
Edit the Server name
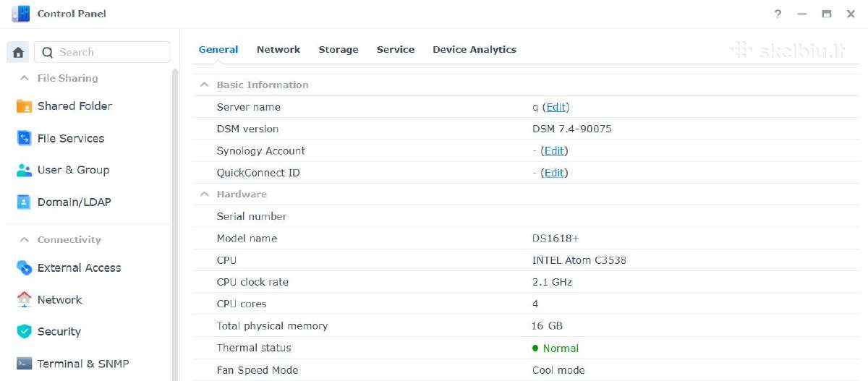(556, 107)
